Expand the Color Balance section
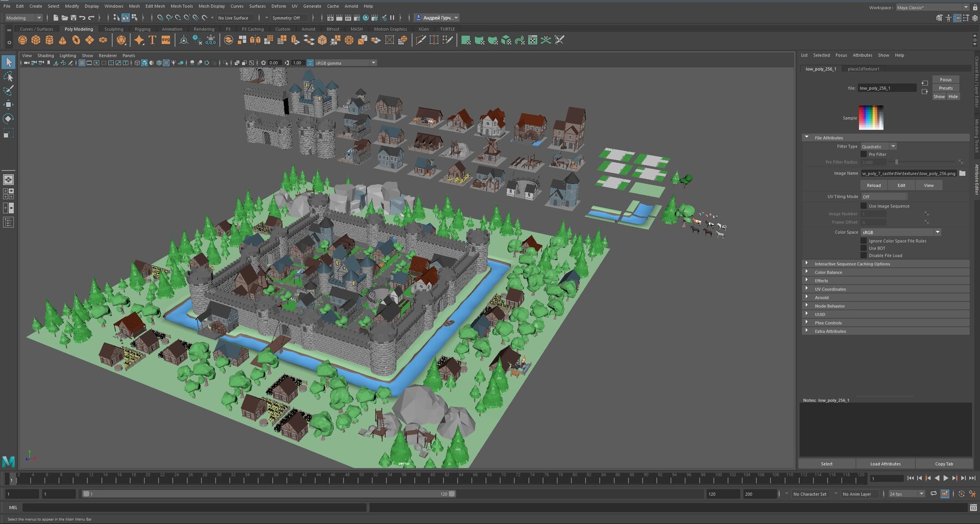 click(829, 272)
